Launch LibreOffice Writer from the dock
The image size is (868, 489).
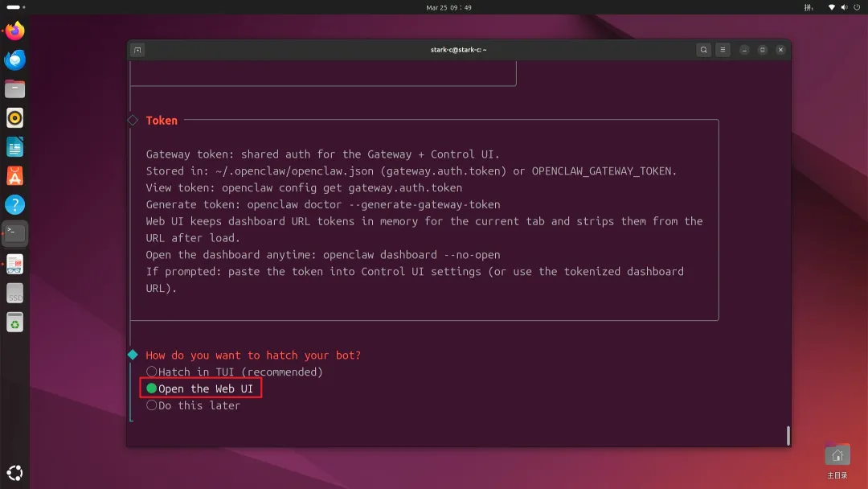15,146
